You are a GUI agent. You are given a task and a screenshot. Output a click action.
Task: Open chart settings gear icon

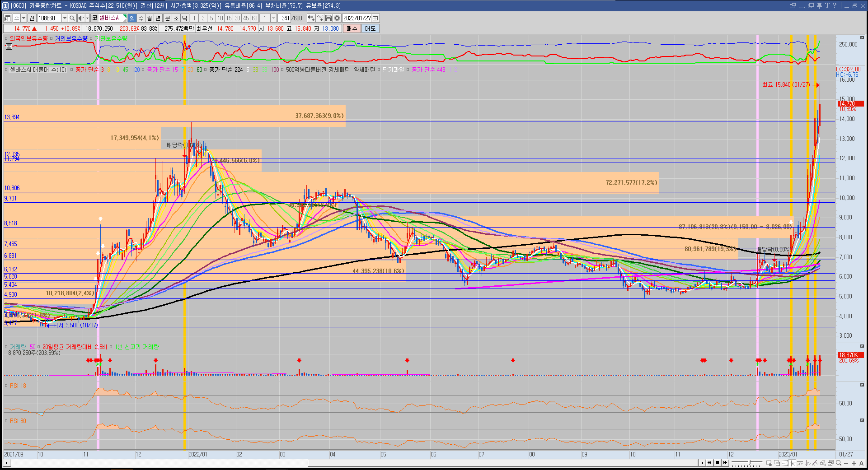(x=337, y=18)
